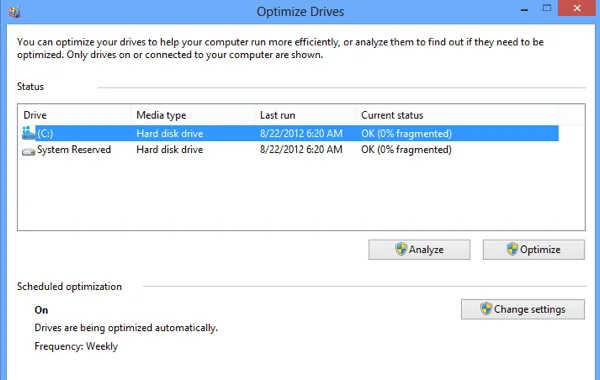Viewport: 600px width, 380px height.
Task: Sort by the Current status column header
Action: 457,115
